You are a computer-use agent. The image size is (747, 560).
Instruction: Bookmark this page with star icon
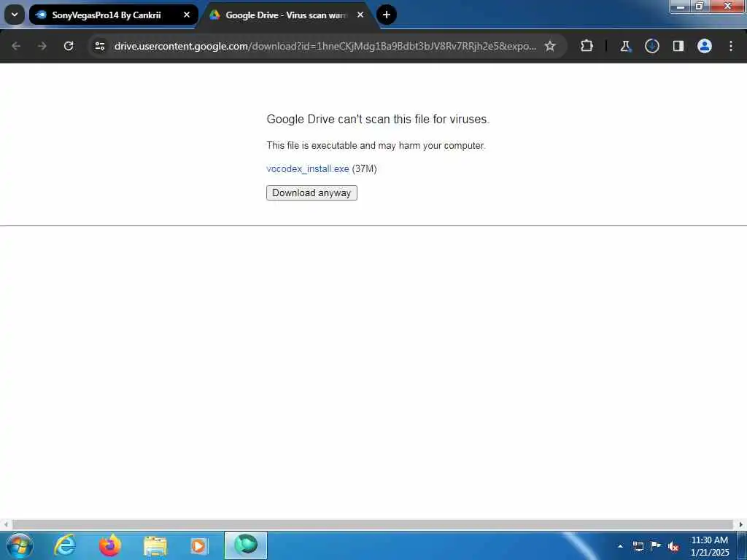click(550, 46)
